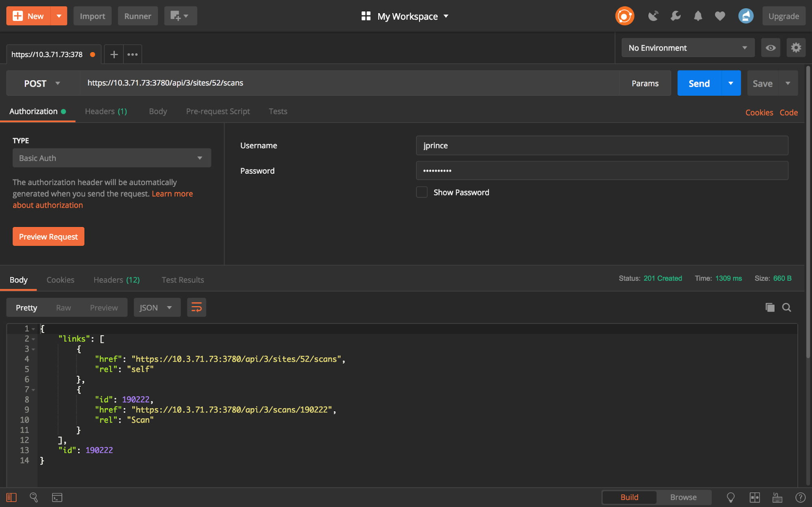The image size is (812, 507).
Task: Toggle the sidebar icon in status bar
Action: click(x=11, y=497)
